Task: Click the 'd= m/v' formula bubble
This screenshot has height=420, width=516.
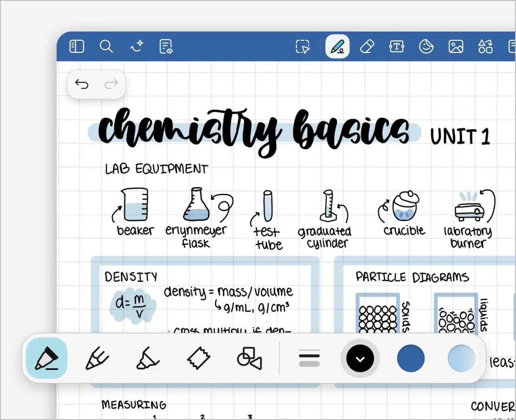Action: pos(132,305)
